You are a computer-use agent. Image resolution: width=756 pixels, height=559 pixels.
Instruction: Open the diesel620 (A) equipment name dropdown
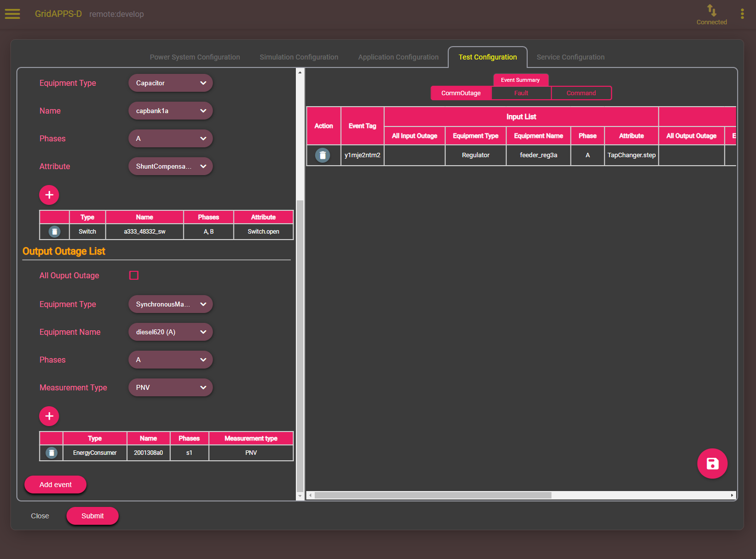coord(171,332)
